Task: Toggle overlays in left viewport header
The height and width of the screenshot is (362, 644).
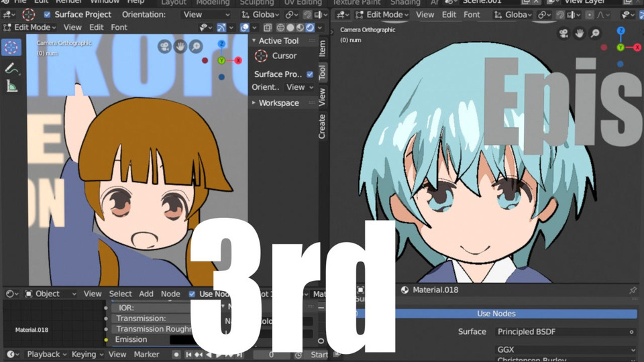Action: click(244, 27)
